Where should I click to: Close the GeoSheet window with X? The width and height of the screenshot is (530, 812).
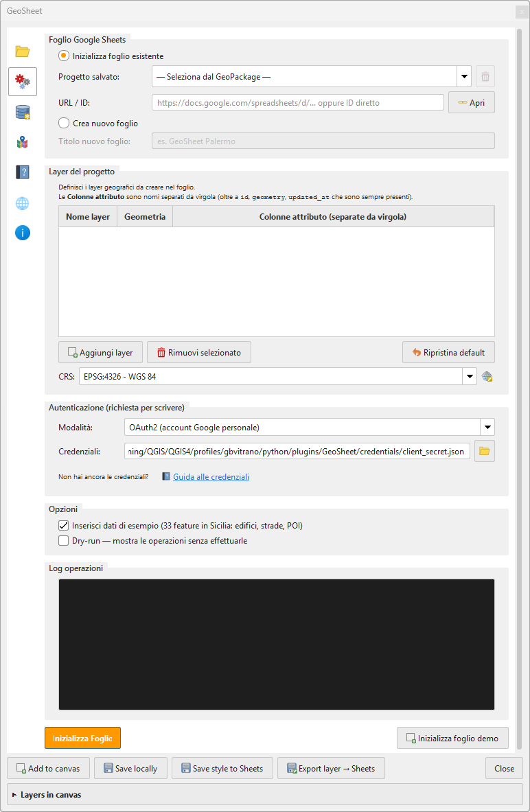(522, 12)
